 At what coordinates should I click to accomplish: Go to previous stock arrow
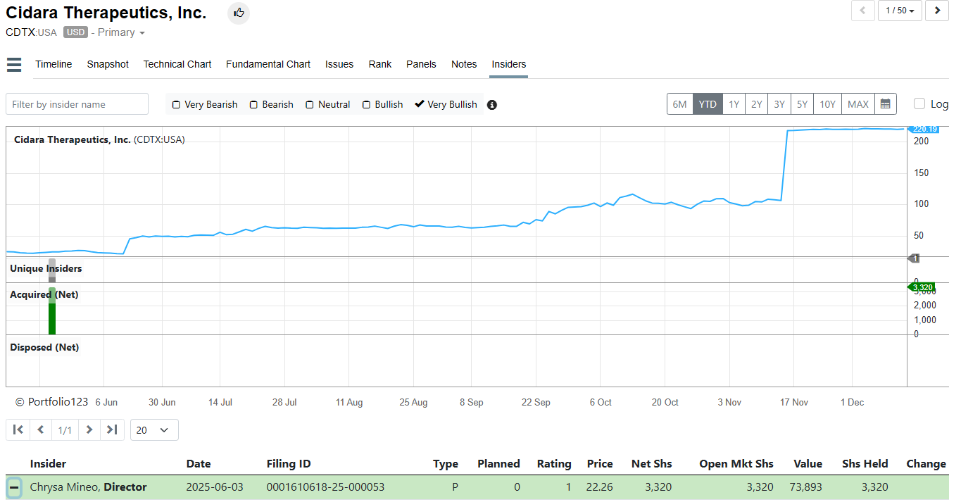pos(862,11)
